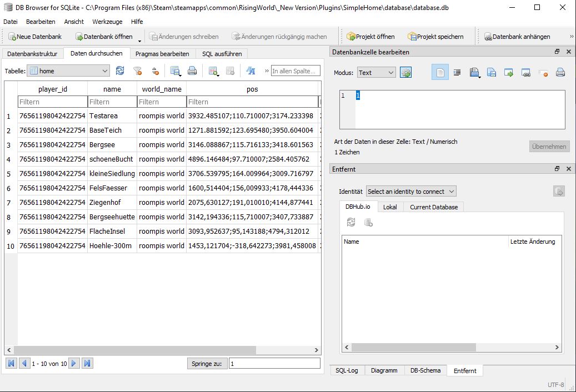
Task: Expand the Modus Text dropdown
Action: click(376, 73)
